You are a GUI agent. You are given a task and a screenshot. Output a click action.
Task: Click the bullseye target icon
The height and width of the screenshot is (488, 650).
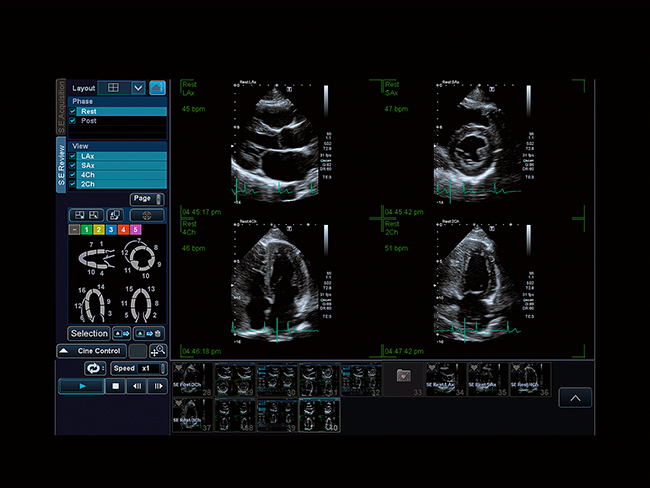147,215
